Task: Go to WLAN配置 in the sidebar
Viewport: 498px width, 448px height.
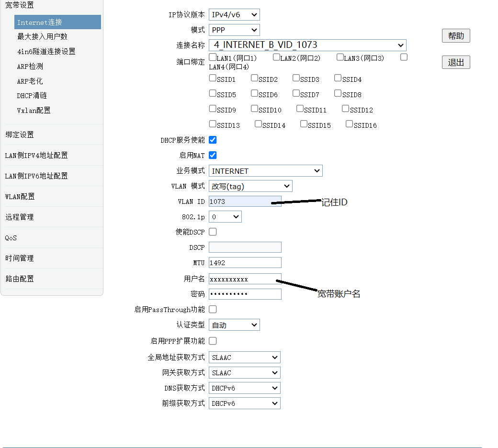Action: tap(20, 196)
